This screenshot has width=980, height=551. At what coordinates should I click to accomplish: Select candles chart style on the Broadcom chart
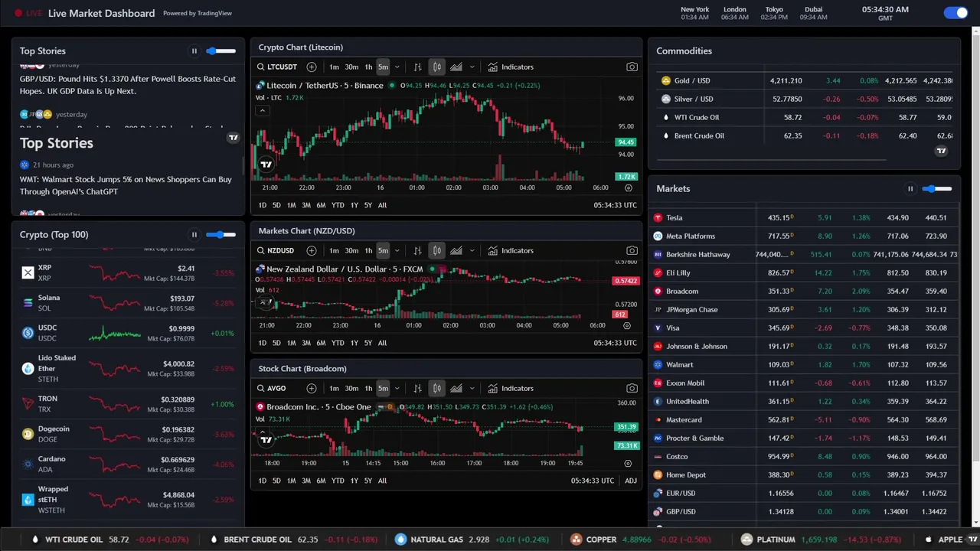[x=436, y=388]
